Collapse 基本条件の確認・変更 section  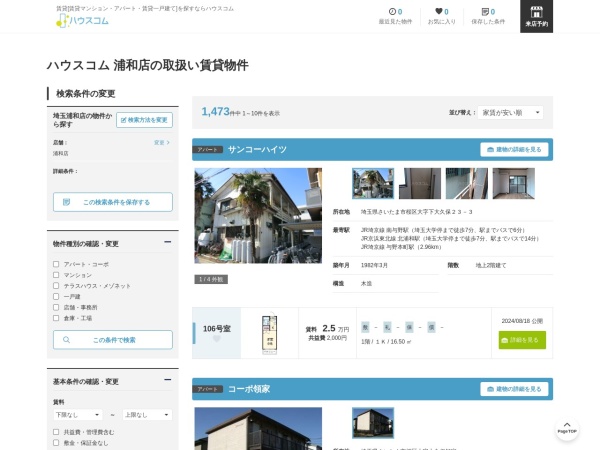coord(167,380)
